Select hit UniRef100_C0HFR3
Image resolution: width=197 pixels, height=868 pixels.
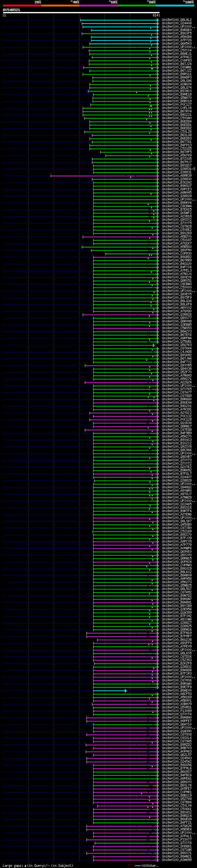176,60
